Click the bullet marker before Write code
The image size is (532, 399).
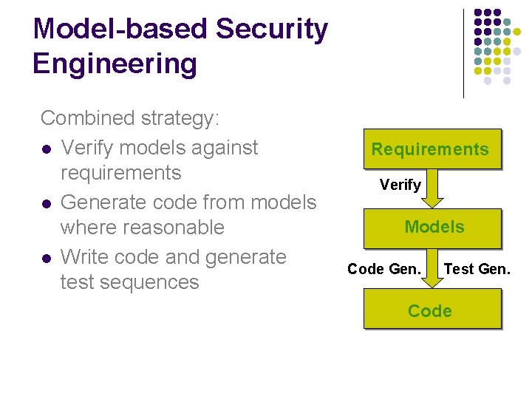[x=47, y=258]
